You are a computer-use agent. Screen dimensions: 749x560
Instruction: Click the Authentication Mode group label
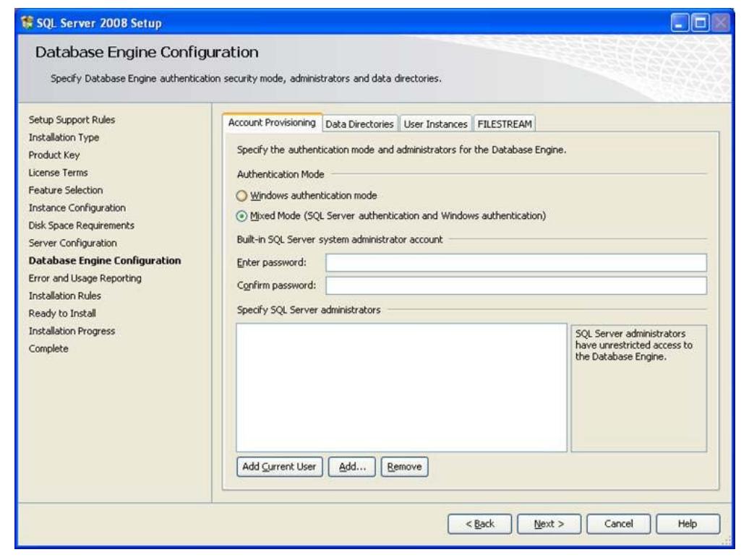(x=281, y=175)
